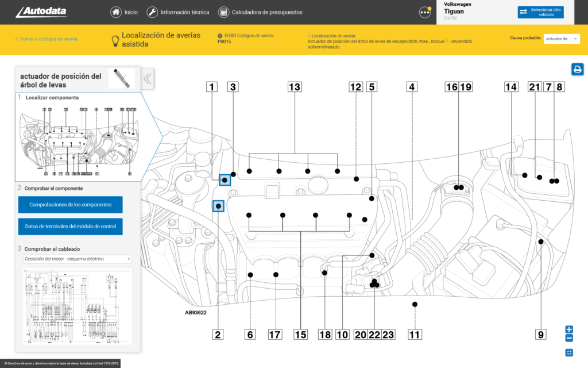The height and width of the screenshot is (368, 588).
Task: Zoom out of the engine diagram
Action: point(569,338)
